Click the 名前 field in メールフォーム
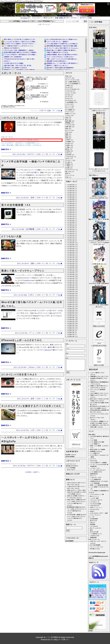110x644 pixels. (x=76, y=346)
